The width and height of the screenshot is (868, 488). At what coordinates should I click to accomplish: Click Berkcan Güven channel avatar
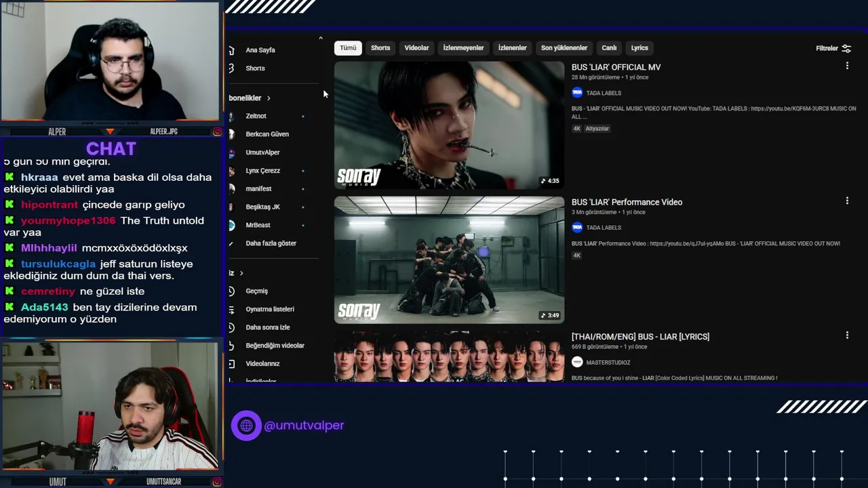tap(231, 134)
